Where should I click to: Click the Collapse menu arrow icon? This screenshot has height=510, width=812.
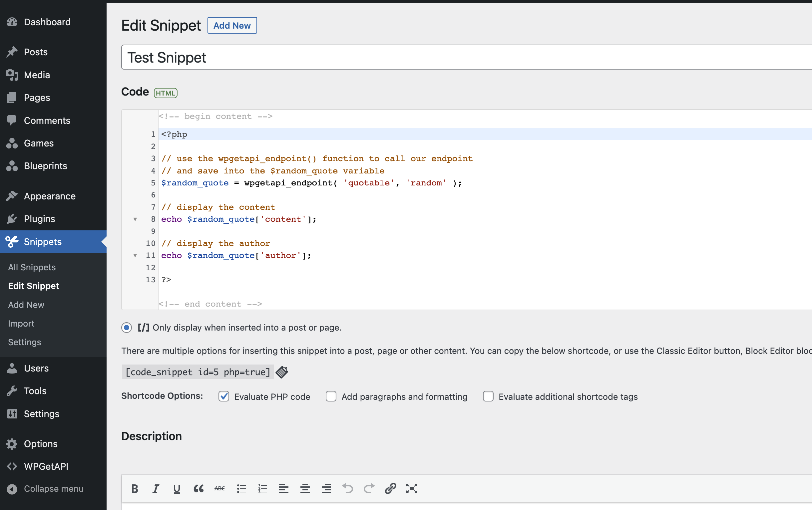point(12,489)
